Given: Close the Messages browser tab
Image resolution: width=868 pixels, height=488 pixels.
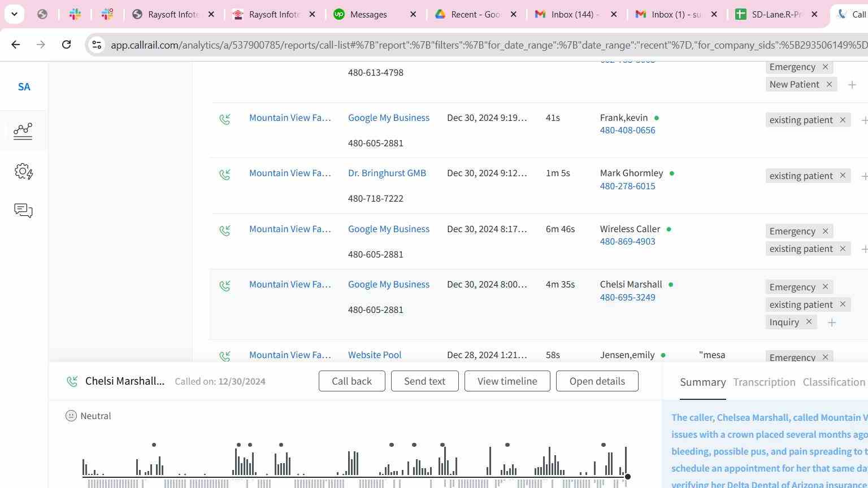Looking at the screenshot, I should pyautogui.click(x=413, y=14).
